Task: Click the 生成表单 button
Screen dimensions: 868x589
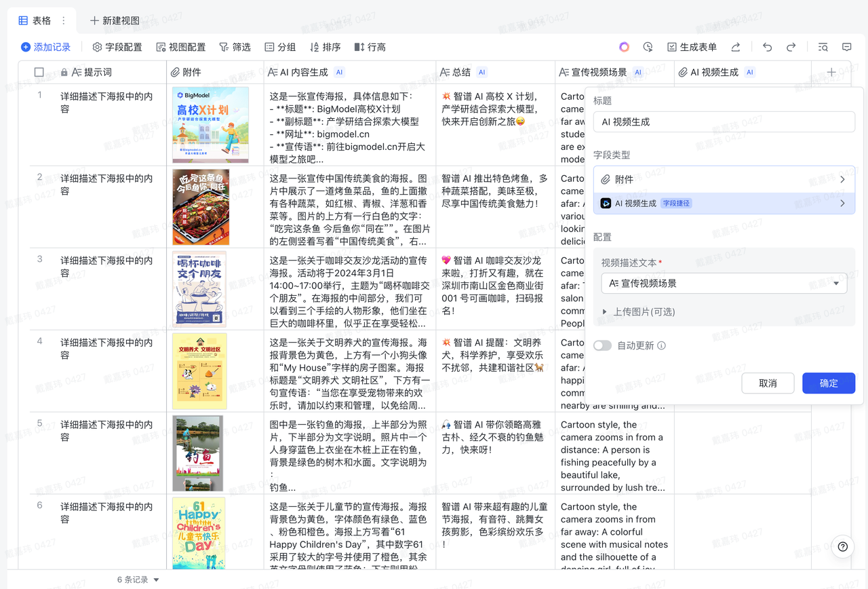Action: coord(692,47)
